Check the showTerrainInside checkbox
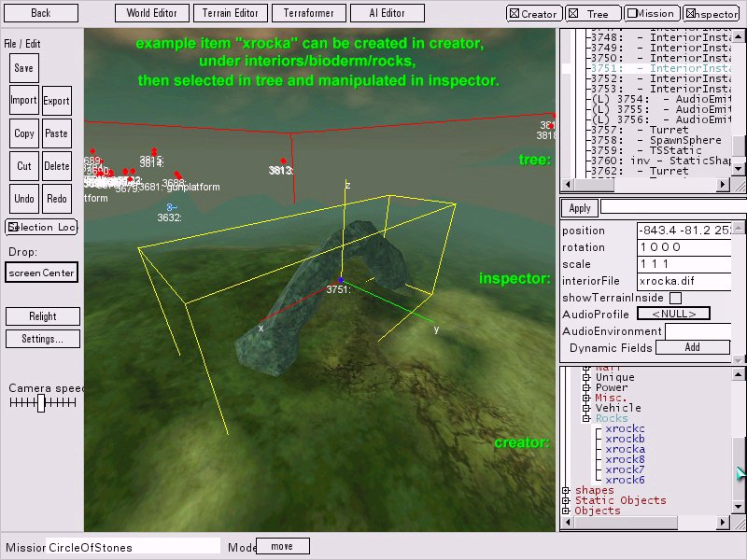 675,298
